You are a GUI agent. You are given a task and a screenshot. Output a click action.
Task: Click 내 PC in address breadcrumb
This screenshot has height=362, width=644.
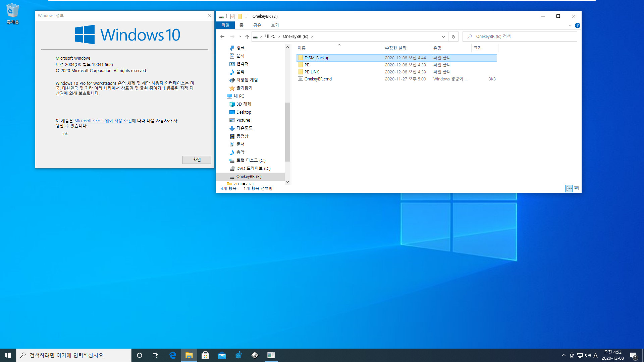(270, 37)
